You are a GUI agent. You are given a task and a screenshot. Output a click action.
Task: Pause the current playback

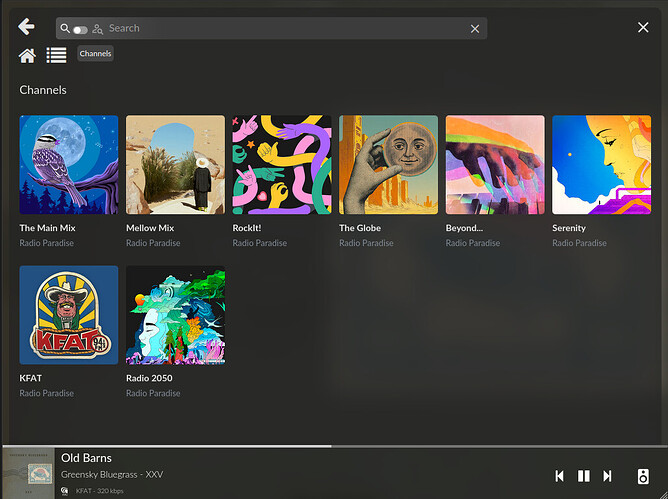coord(584,476)
